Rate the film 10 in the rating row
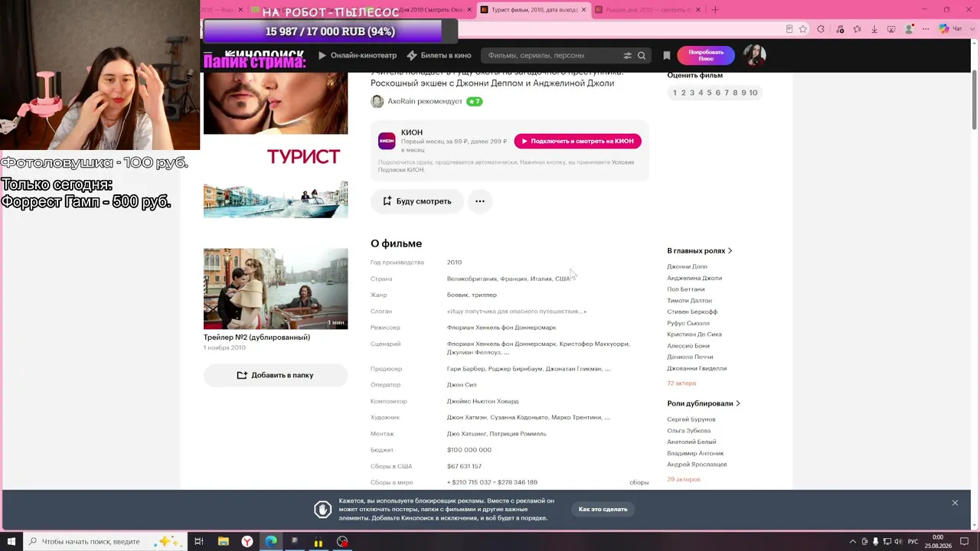Screen dimensions: 980x551 [753, 93]
